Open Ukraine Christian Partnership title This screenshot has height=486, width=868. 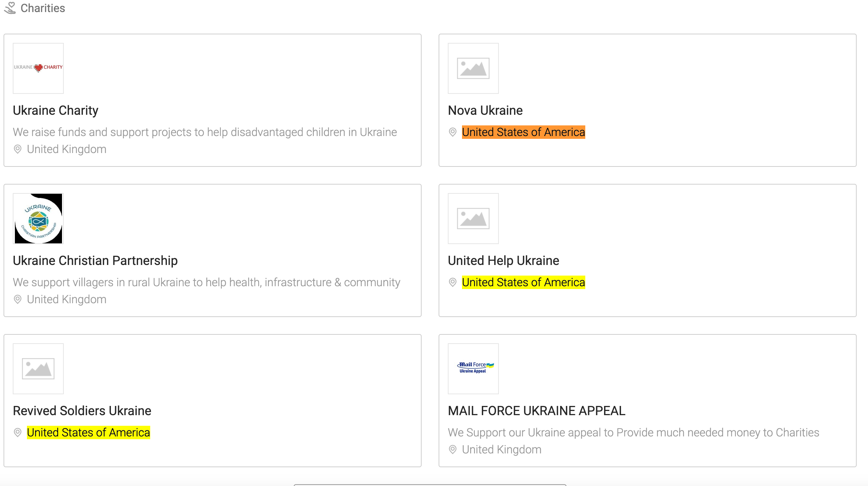tap(95, 261)
